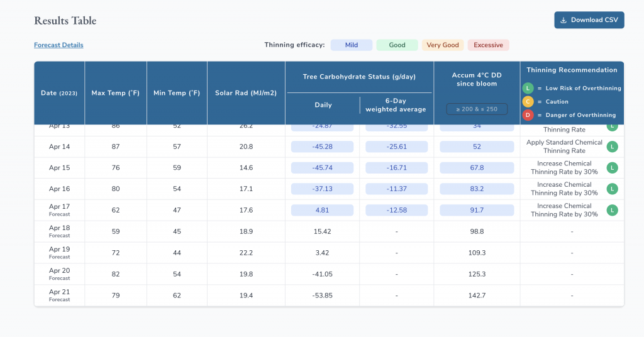Click the green L badge in Apr 15 row
The height and width of the screenshot is (337, 644).
[613, 168]
